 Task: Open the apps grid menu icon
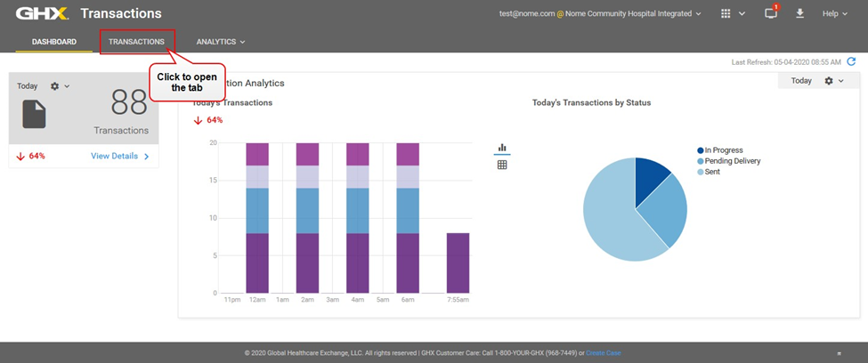[x=726, y=13]
